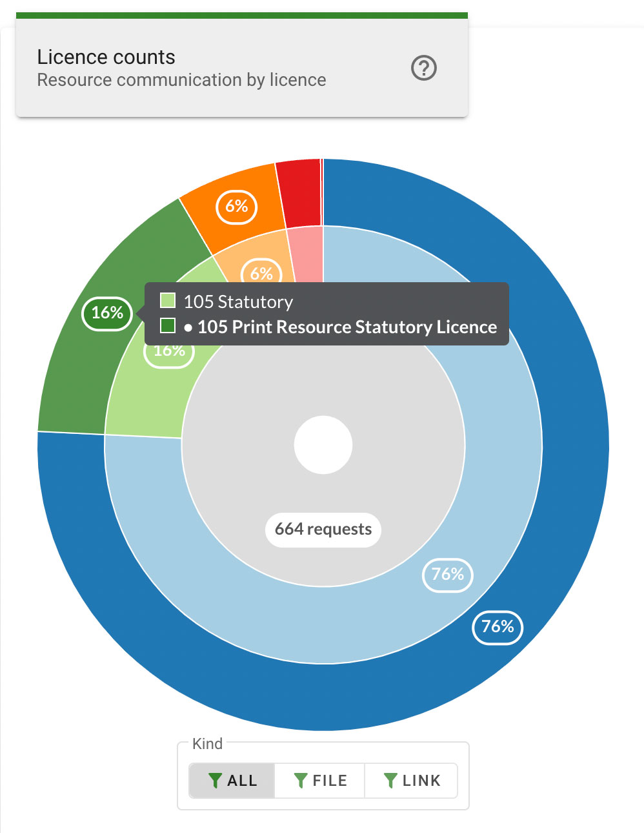Click the funnel icon inside the LINK button
Viewport: 644px width, 833px height.
tap(390, 781)
